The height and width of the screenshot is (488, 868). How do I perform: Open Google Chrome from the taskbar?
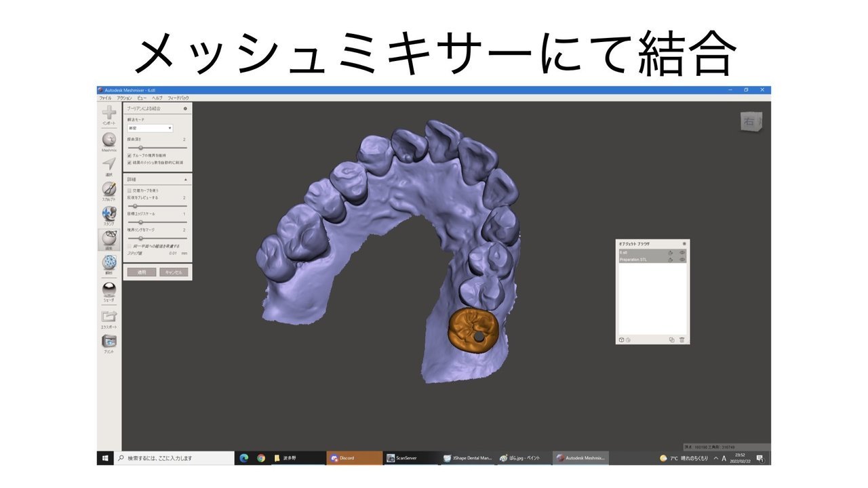pos(261,458)
